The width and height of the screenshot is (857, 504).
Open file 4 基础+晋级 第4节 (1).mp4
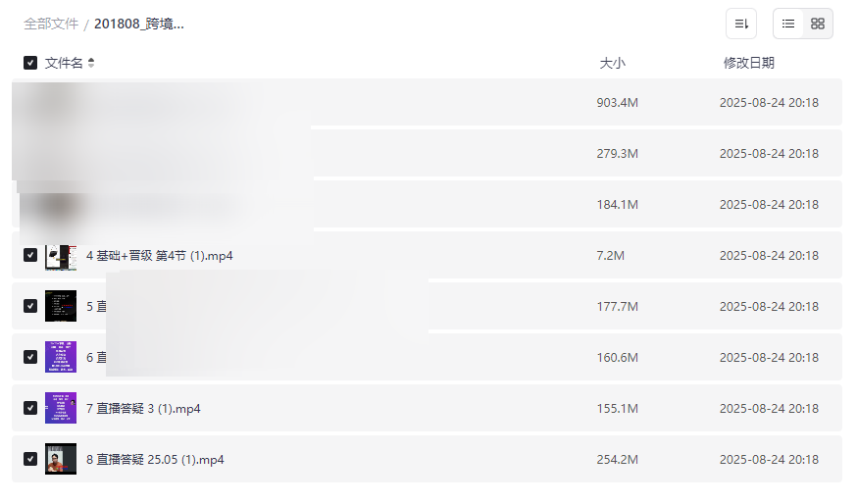pyautogui.click(x=160, y=256)
